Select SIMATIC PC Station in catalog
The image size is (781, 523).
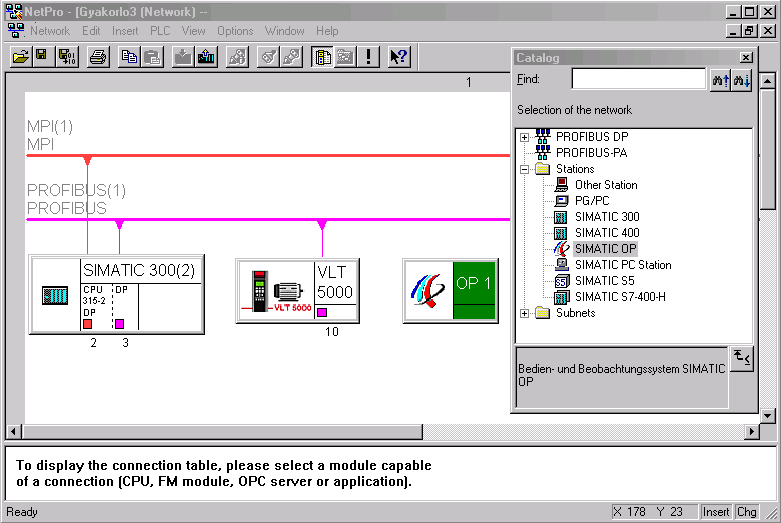coord(623,264)
